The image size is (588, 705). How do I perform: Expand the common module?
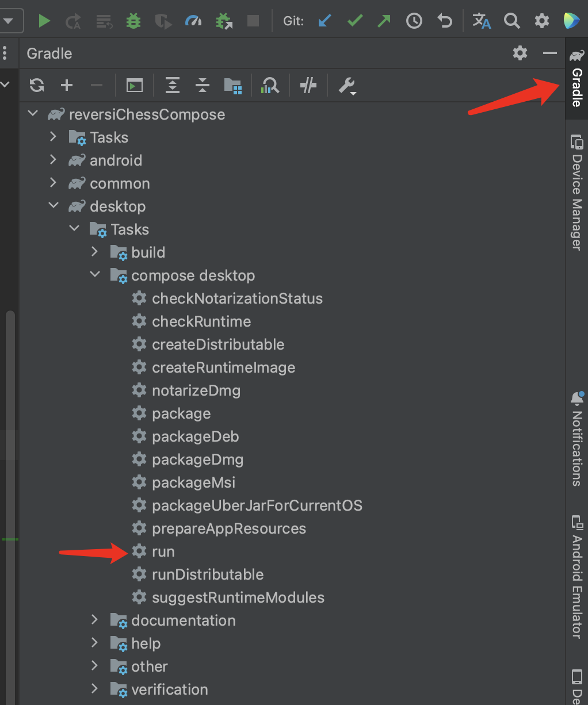pos(53,183)
